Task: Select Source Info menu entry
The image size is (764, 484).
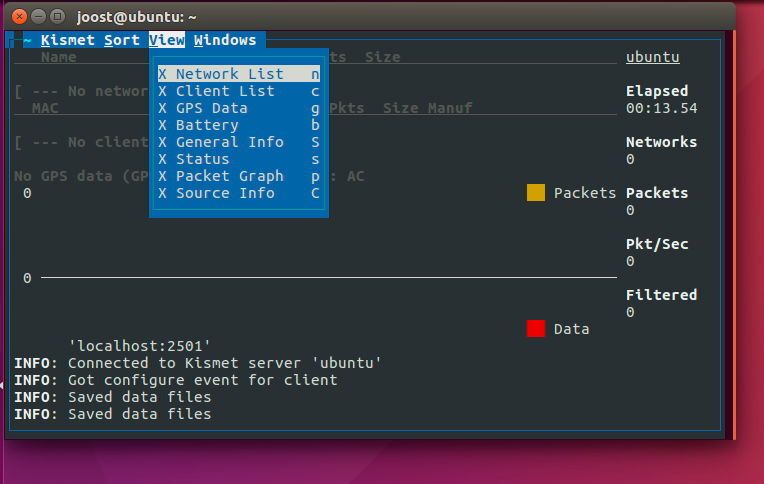Action: 238,193
